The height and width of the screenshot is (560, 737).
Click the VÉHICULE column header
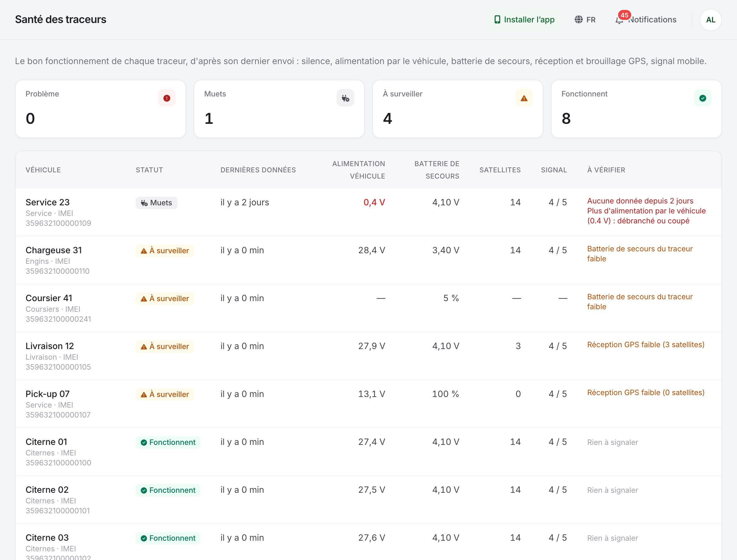pos(43,170)
